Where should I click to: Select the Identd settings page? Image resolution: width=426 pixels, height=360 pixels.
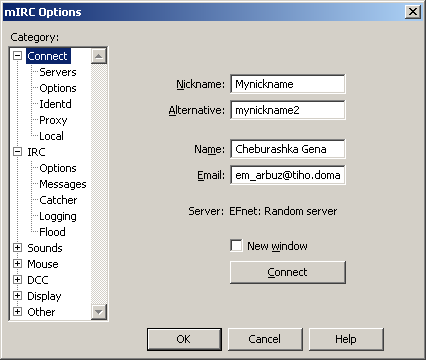point(55,104)
